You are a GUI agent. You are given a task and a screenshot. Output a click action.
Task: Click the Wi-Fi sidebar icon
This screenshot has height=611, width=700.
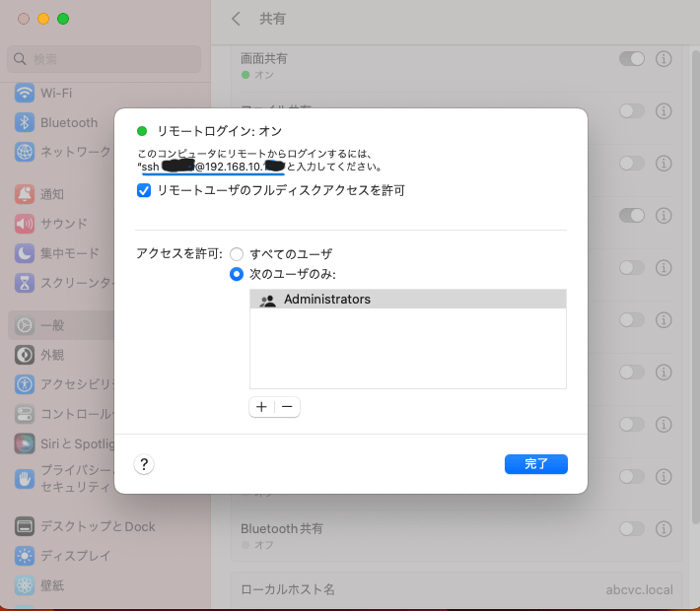[25, 93]
